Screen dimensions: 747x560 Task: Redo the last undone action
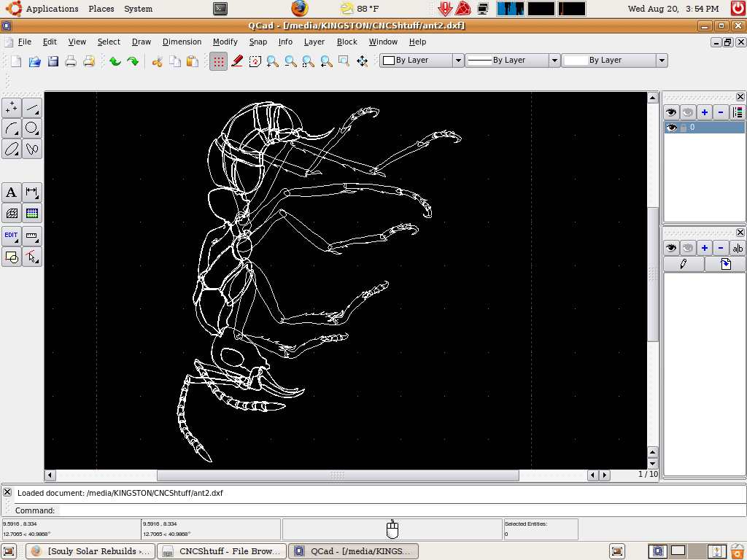point(133,61)
